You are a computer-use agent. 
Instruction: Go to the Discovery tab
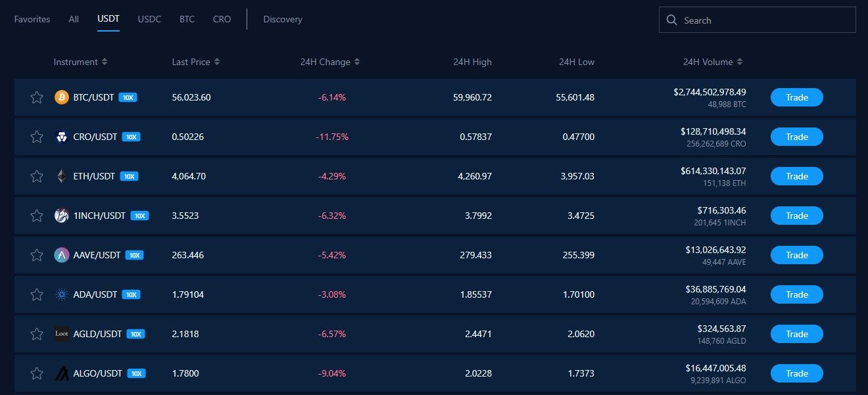[283, 19]
